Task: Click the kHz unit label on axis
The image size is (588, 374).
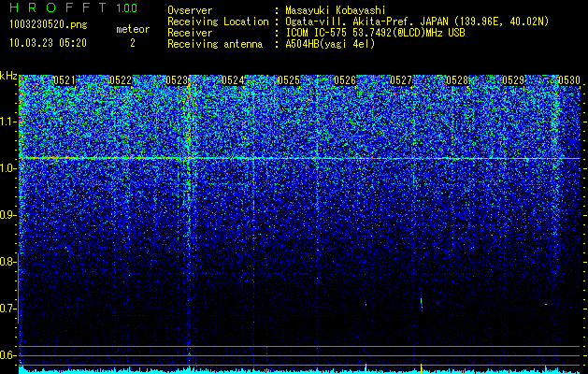Action: click(x=8, y=76)
